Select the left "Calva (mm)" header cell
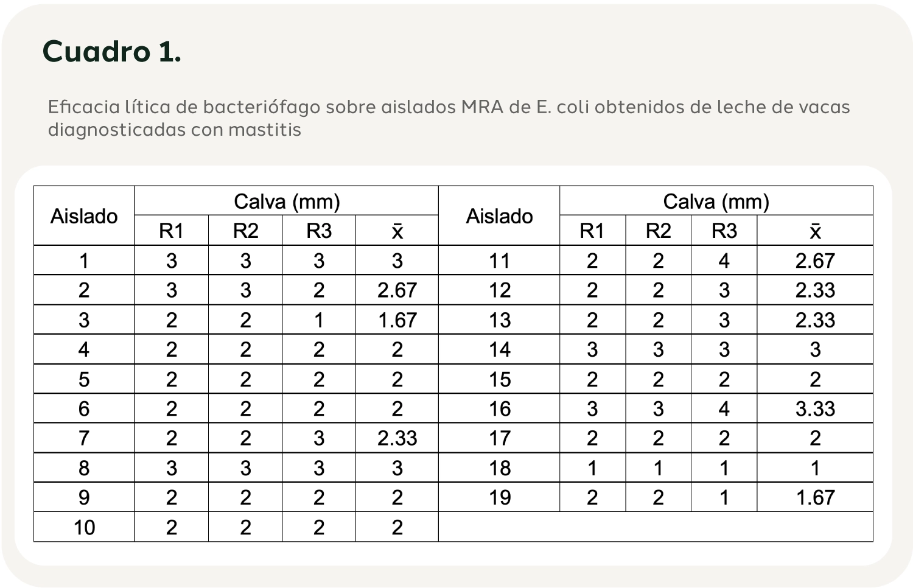The width and height of the screenshot is (913, 588). click(287, 201)
